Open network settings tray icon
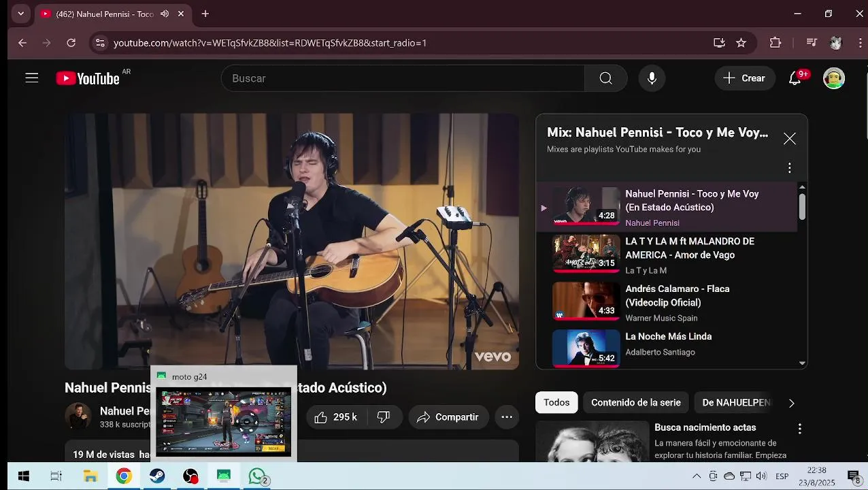The image size is (868, 490). (x=745, y=476)
